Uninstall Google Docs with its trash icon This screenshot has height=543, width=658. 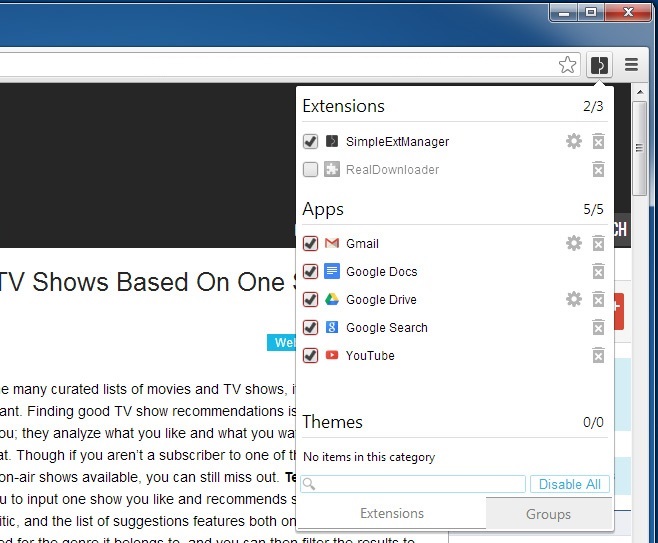(x=598, y=272)
